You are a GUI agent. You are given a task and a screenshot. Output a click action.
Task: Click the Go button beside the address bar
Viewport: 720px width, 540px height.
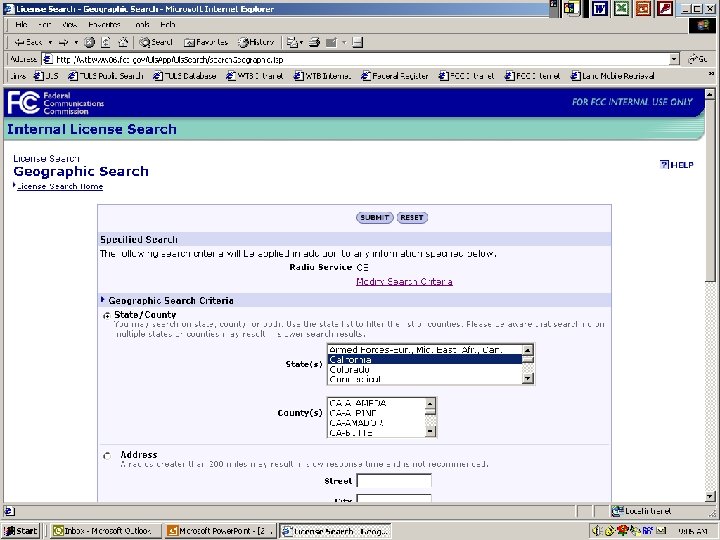(697, 59)
